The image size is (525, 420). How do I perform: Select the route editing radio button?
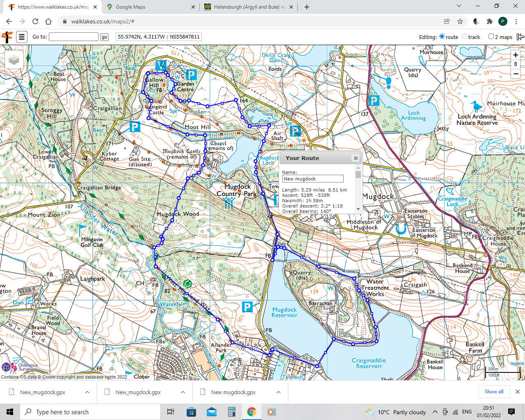(x=442, y=37)
